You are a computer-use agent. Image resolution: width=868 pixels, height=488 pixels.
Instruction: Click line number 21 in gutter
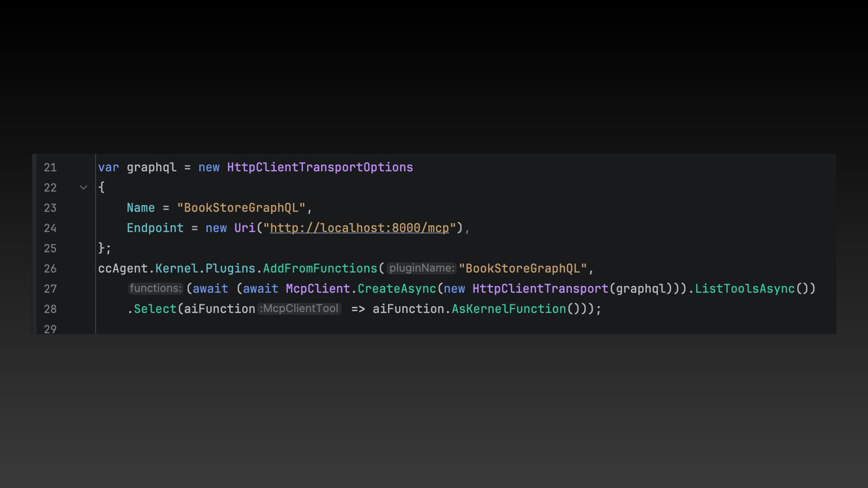coord(50,168)
